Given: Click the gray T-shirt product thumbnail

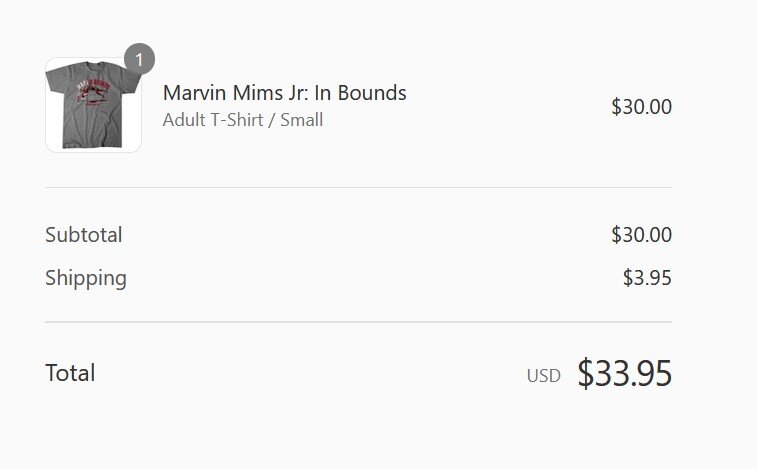Looking at the screenshot, I should point(93,106).
